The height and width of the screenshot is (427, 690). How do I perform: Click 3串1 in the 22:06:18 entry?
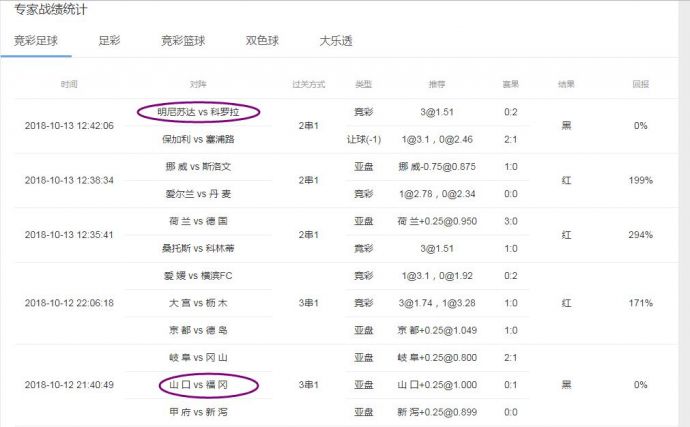point(308,303)
